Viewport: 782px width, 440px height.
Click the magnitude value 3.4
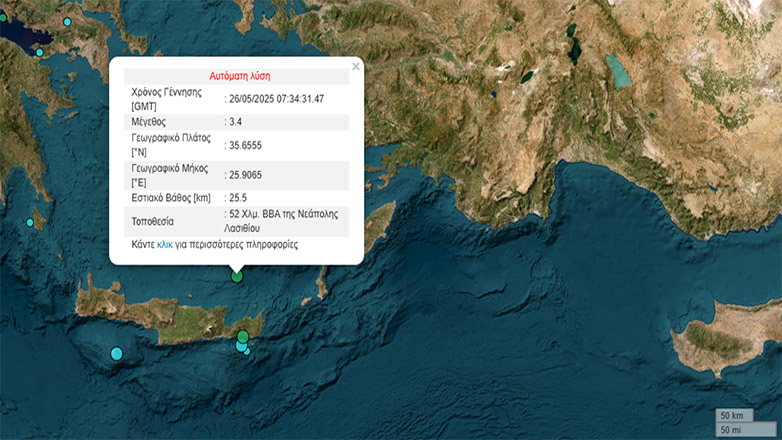click(237, 122)
